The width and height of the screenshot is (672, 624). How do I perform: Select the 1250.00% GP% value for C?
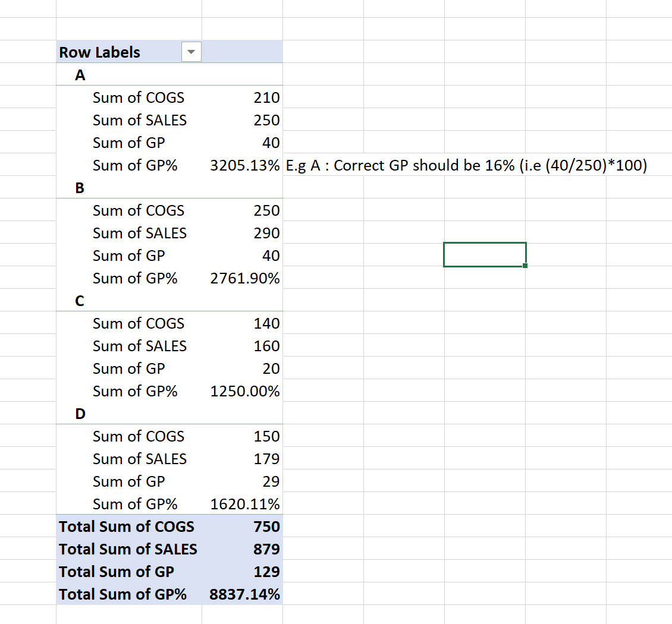point(244,390)
